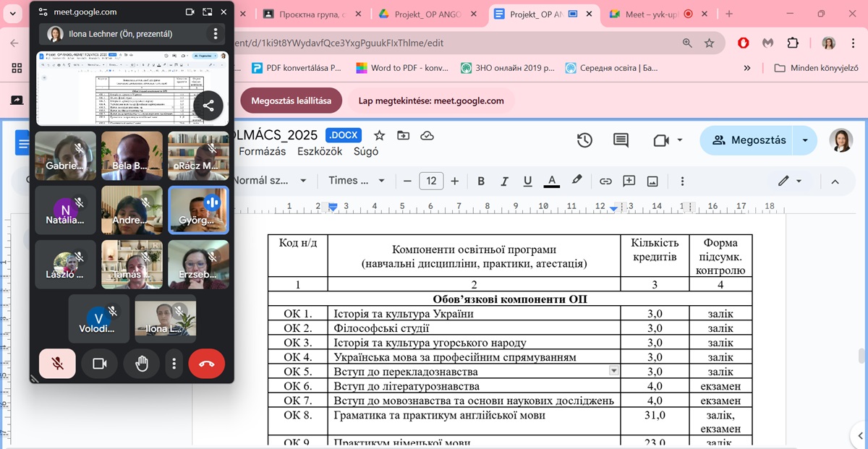The height and width of the screenshot is (449, 868).
Task: Switch to the Проектна група tab
Action: [x=312, y=14]
